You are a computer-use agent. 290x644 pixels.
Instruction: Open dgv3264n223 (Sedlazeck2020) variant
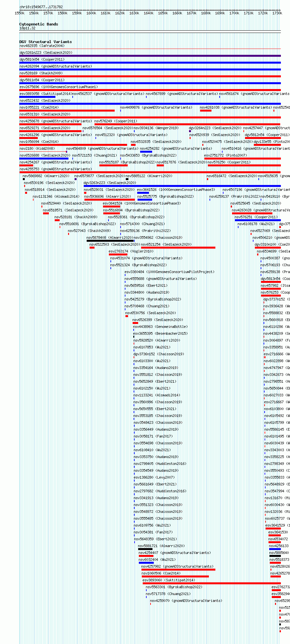(215, 128)
